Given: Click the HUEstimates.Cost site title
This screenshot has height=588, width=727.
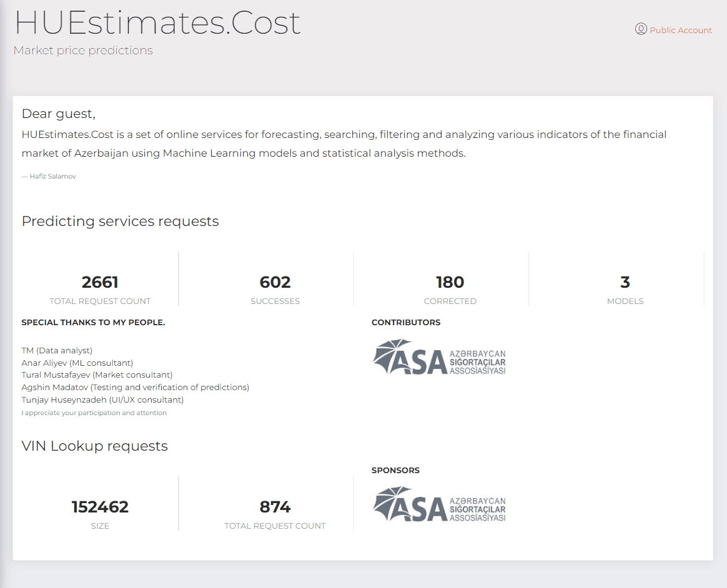Looking at the screenshot, I should pyautogui.click(x=157, y=22).
